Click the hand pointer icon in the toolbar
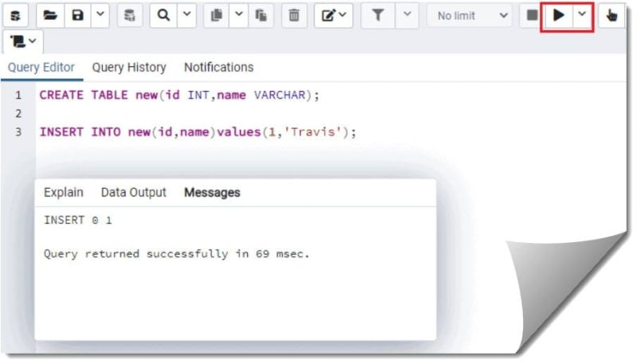Screen dimensions: 637x364 [x=611, y=16]
